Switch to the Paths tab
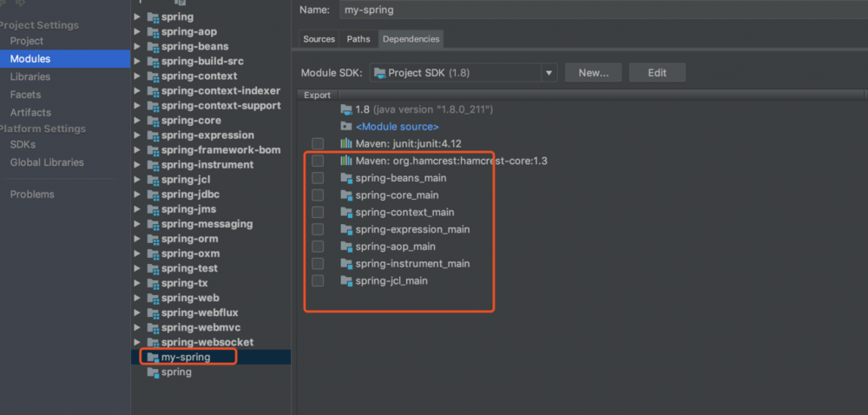The image size is (868, 415). click(x=358, y=39)
